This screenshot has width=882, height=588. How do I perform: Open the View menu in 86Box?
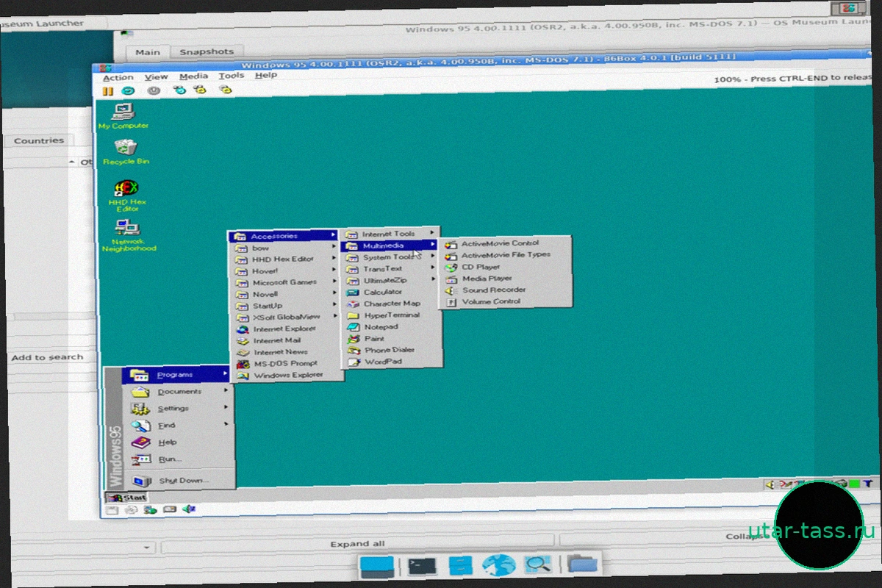(156, 77)
